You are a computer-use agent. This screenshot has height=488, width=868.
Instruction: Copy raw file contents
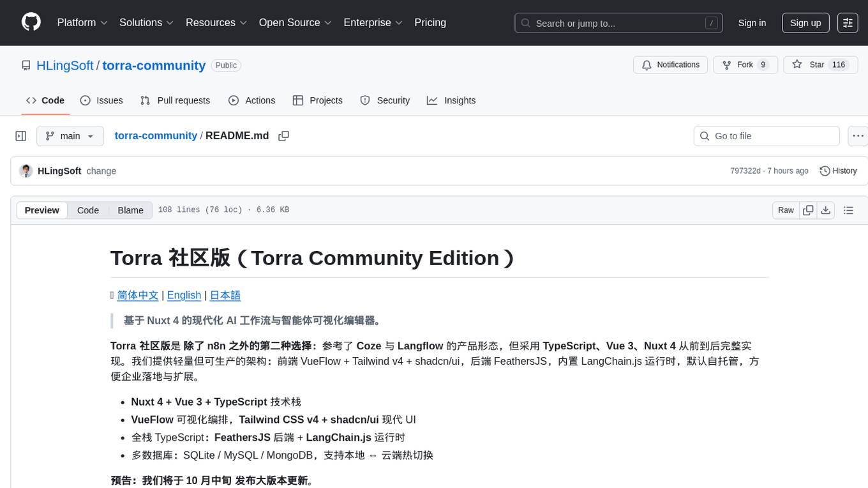tap(808, 210)
